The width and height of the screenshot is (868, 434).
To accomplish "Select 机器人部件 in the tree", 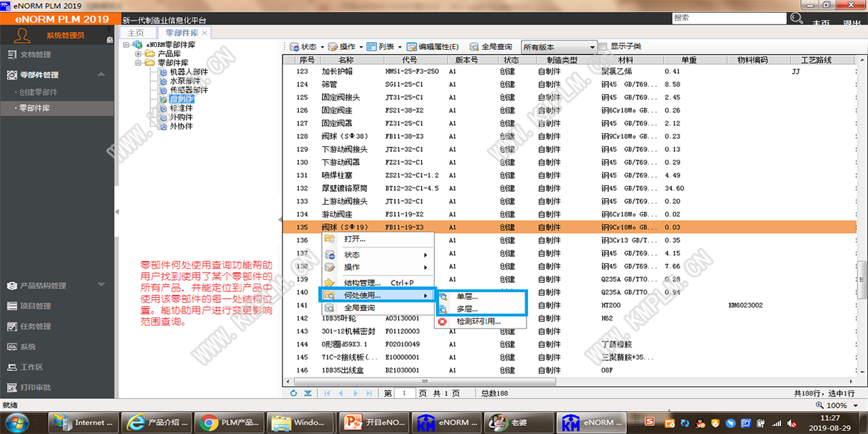I will click(x=188, y=72).
